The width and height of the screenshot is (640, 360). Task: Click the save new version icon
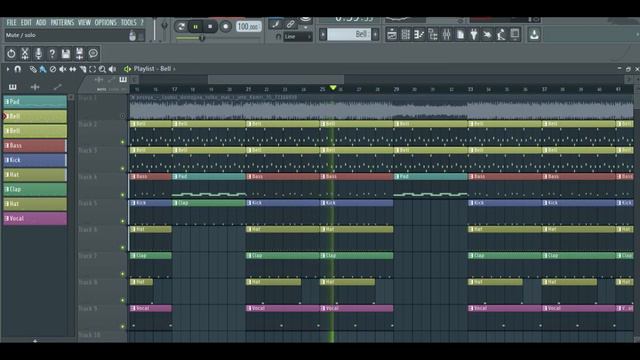(x=79, y=53)
